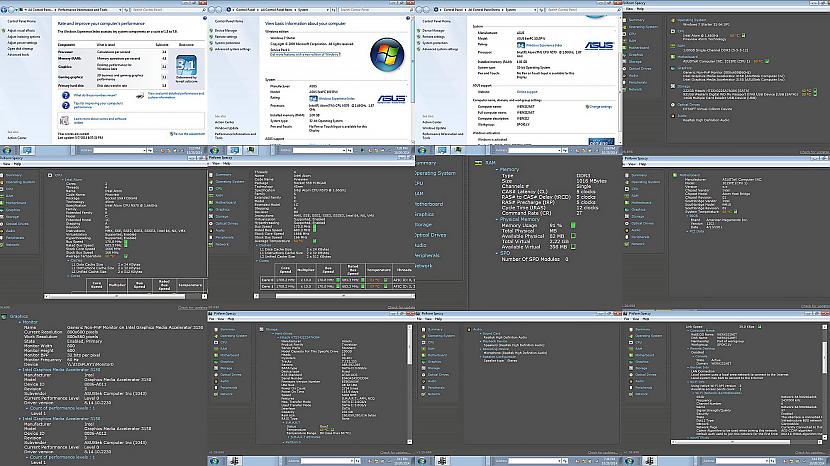Select the Storage sidebar icon in Speccy Summary window
Screen dimensions: 830x466
625,61
